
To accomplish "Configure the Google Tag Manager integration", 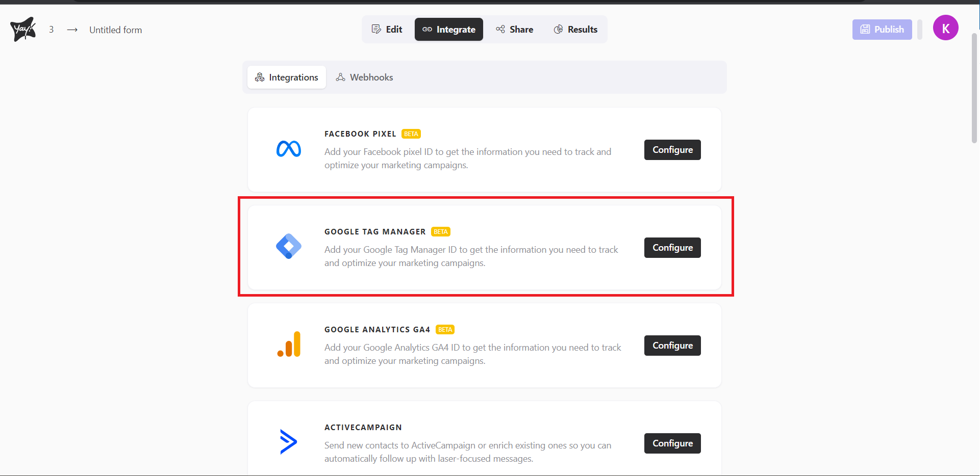I will click(x=672, y=247).
